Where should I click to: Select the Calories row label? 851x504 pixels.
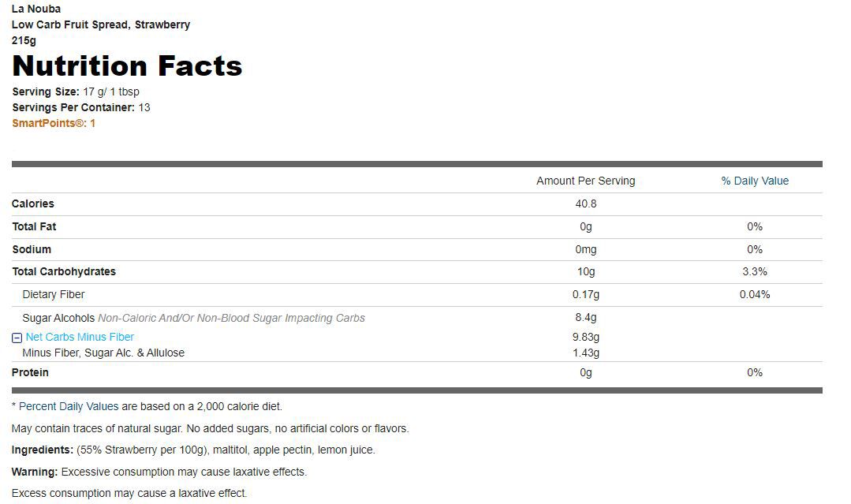tap(33, 204)
